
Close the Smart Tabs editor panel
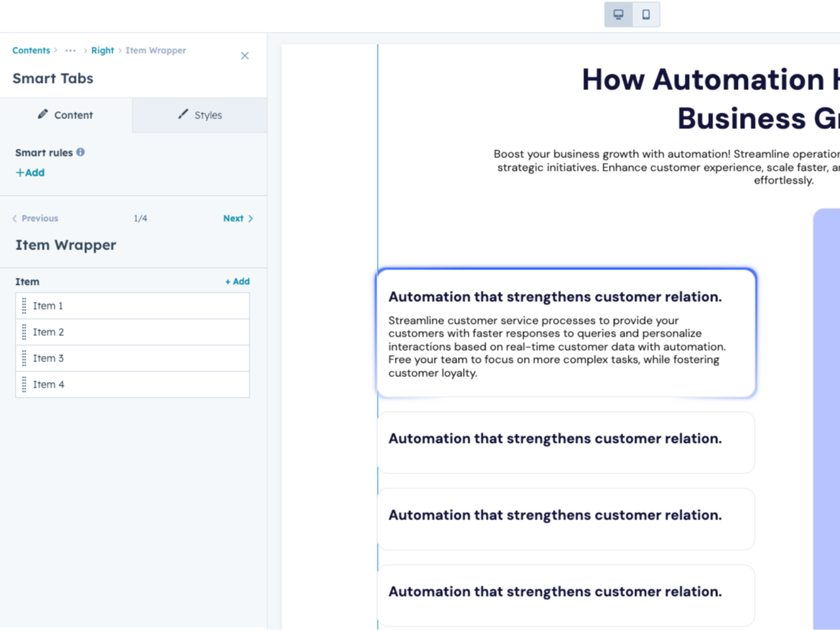[x=245, y=55]
